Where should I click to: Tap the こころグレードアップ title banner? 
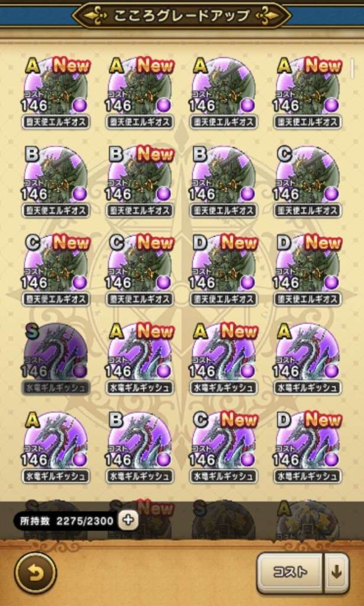click(x=182, y=15)
